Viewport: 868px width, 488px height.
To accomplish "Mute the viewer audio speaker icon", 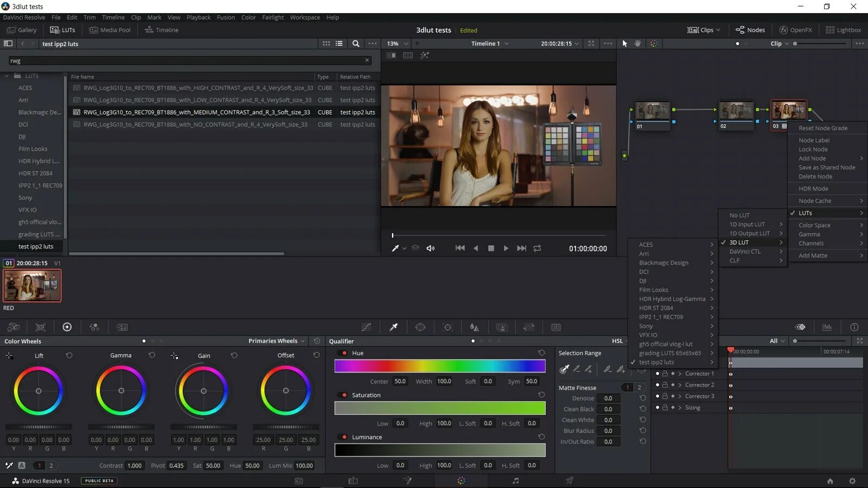I will (x=431, y=248).
